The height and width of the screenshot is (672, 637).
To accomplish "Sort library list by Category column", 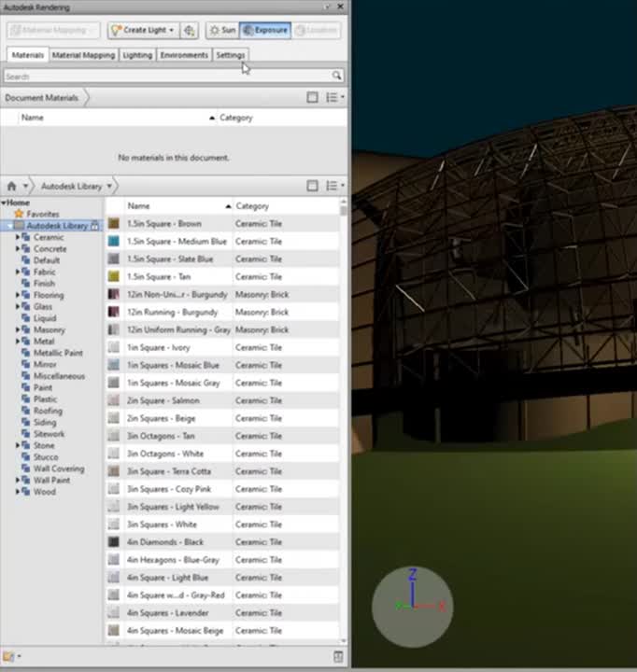I will 285,206.
